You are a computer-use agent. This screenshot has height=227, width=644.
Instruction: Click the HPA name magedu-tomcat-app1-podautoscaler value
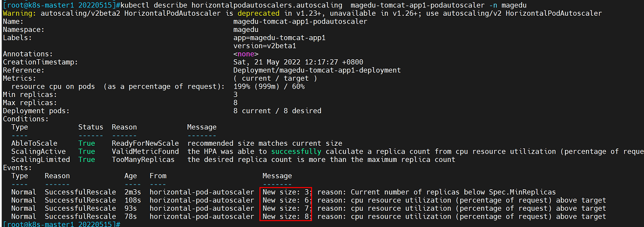pyautogui.click(x=300, y=21)
